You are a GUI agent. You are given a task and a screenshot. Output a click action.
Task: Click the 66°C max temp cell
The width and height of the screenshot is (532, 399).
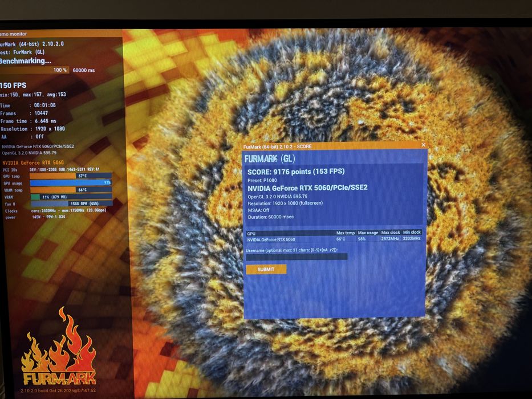click(x=340, y=239)
